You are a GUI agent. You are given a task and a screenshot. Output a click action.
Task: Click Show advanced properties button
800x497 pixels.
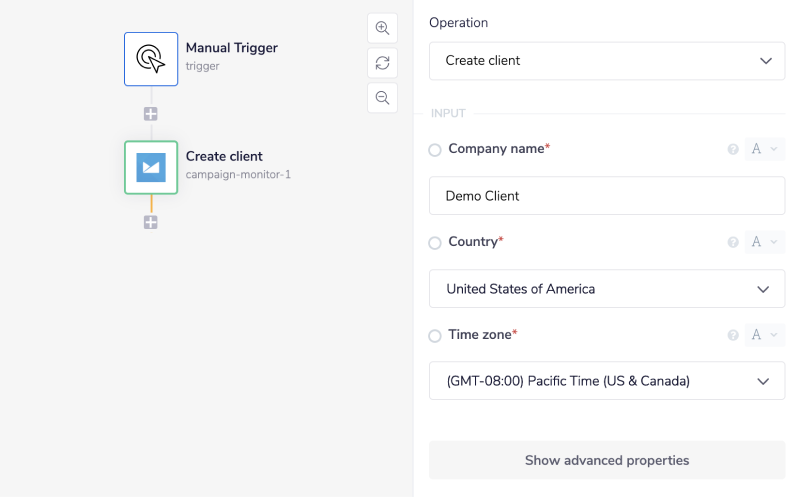coord(607,461)
